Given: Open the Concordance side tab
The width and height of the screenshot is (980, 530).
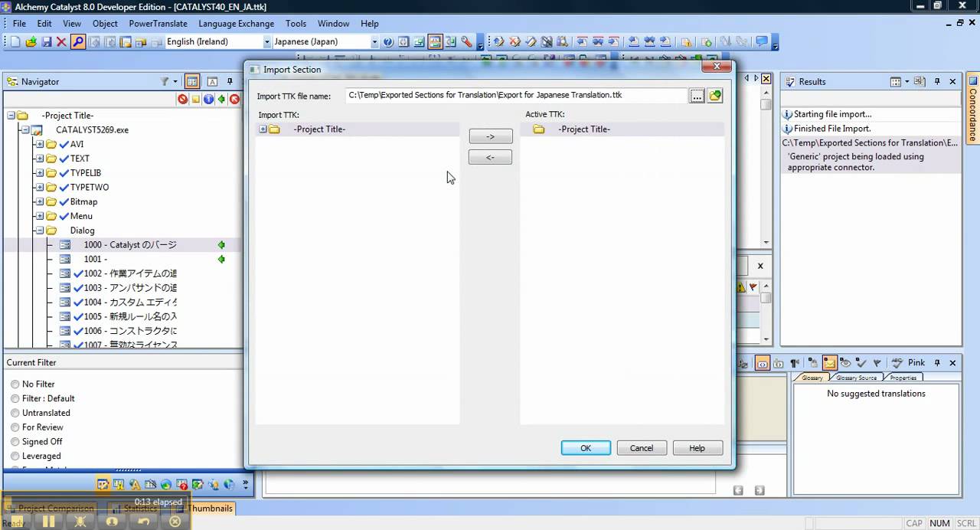Looking at the screenshot, I should point(972,107).
